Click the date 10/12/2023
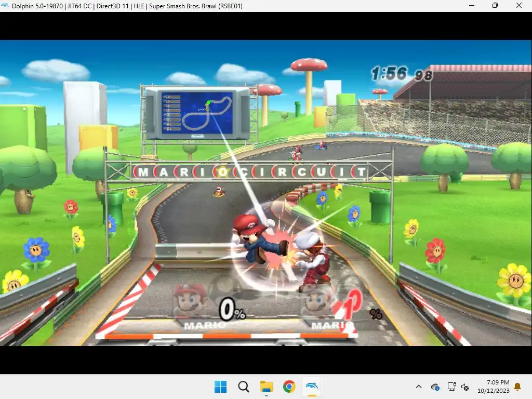 click(494, 391)
